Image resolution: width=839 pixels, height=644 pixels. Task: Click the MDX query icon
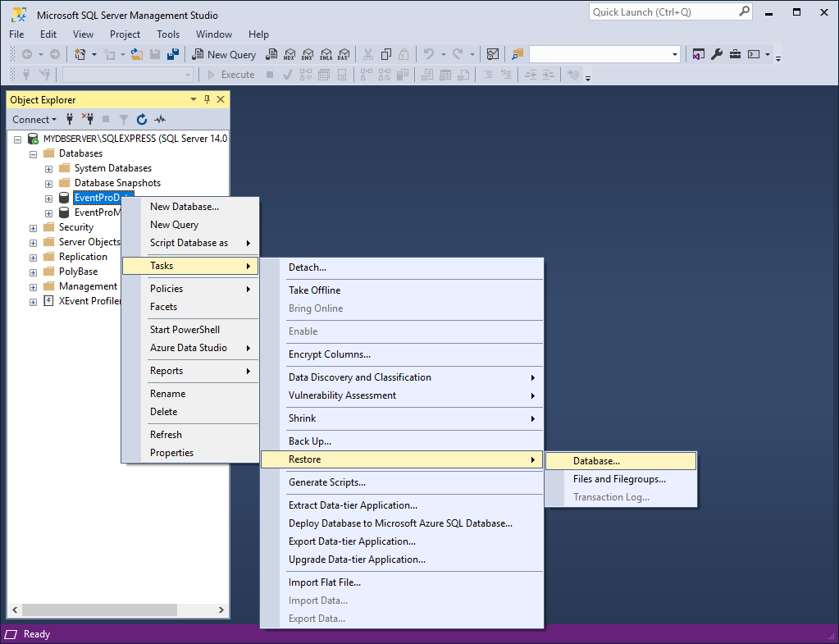tap(290, 55)
